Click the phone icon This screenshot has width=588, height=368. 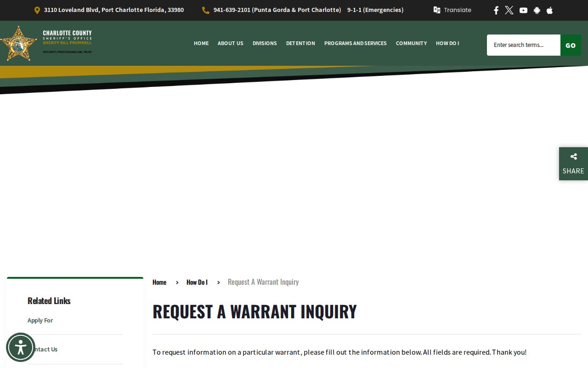pyautogui.click(x=206, y=10)
